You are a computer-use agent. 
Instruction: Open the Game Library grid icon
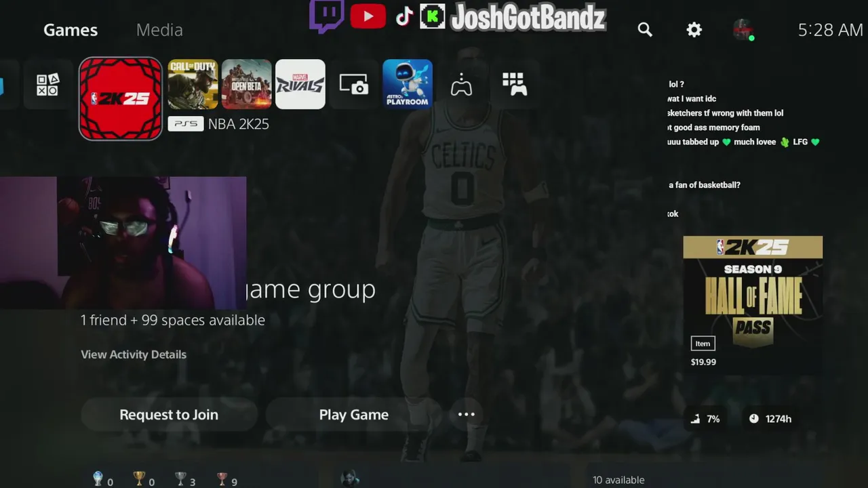[x=515, y=85]
